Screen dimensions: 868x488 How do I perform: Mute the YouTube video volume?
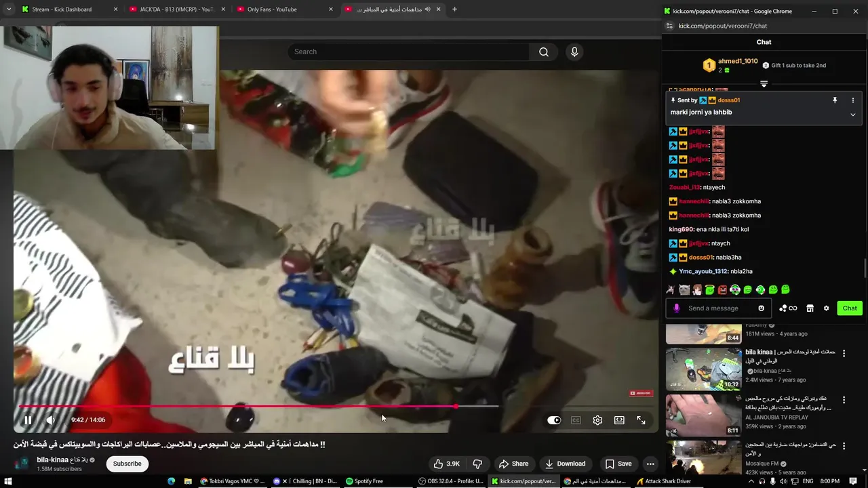pos(51,420)
